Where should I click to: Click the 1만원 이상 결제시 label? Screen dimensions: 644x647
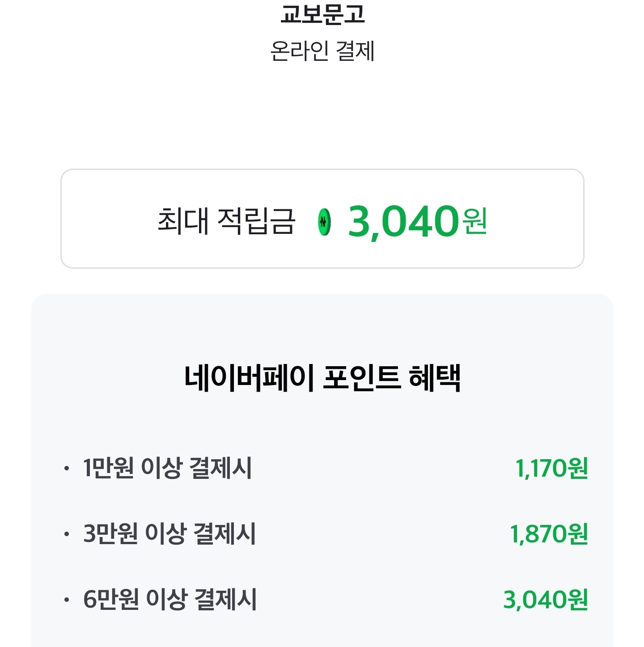pos(167,468)
